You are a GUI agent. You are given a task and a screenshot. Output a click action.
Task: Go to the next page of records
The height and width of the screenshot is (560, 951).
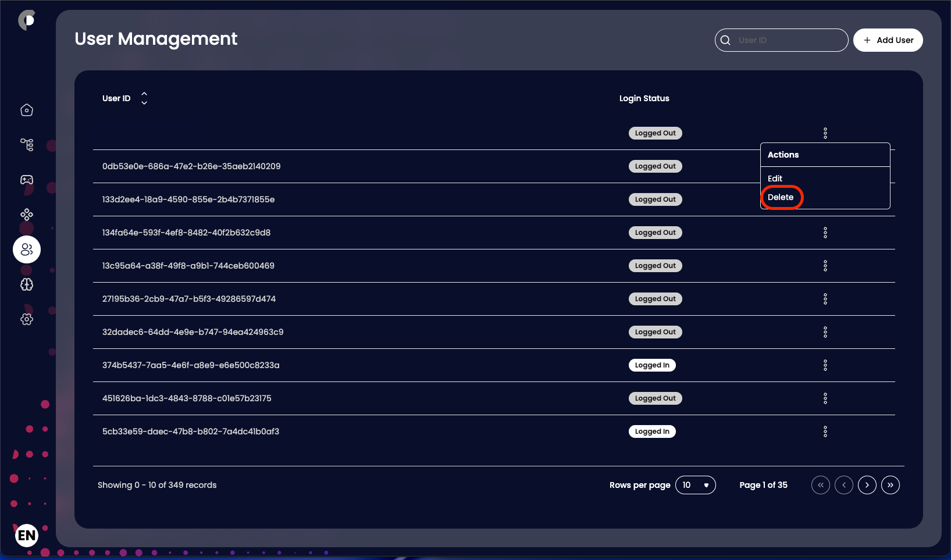click(x=867, y=484)
